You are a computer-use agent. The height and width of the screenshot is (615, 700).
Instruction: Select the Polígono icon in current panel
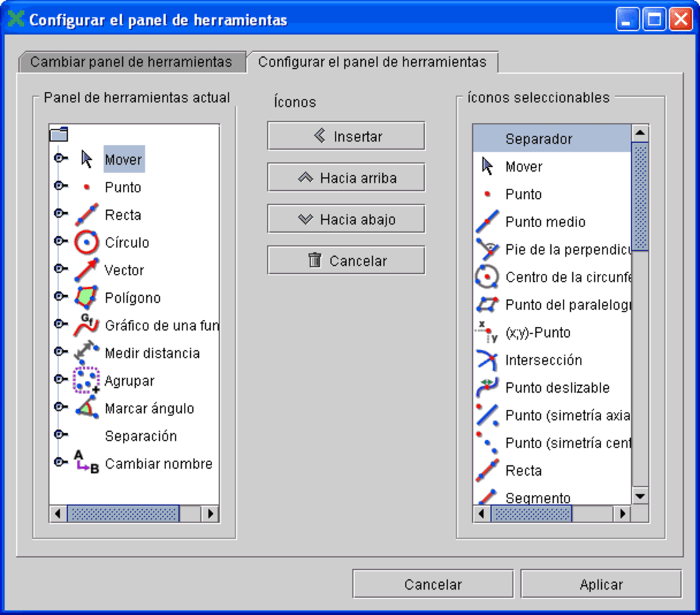86,297
